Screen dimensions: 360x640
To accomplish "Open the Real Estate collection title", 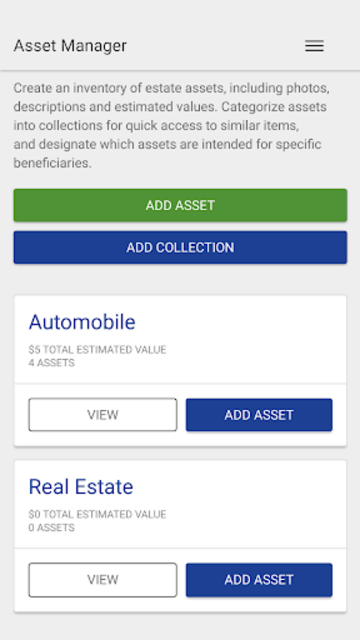I will click(81, 487).
